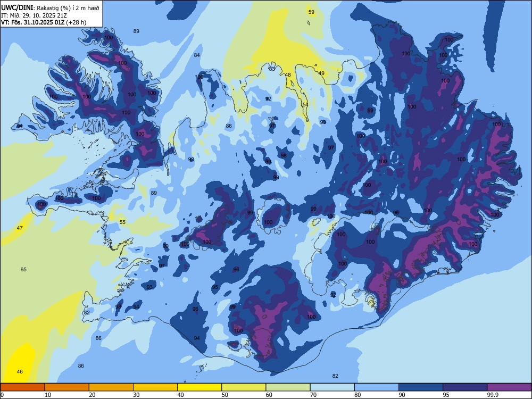Click the map value '54'
Viewport: 532px width, 399px height.
coord(305,104)
